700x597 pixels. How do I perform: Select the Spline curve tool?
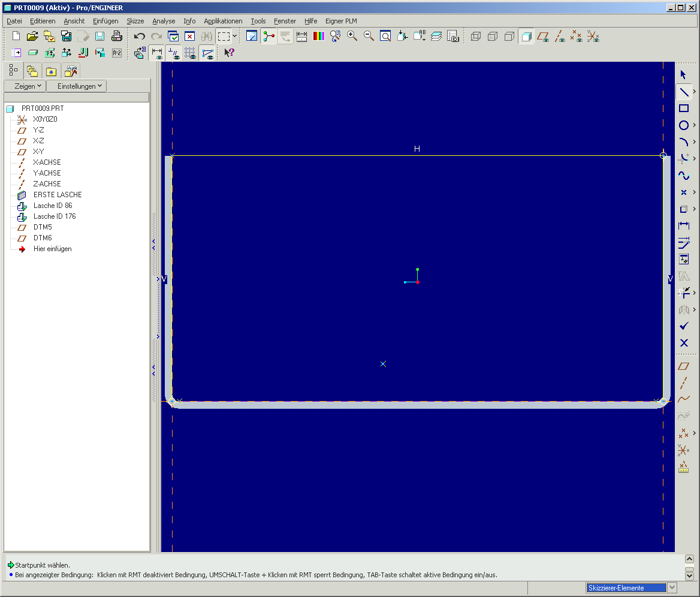pos(683,176)
